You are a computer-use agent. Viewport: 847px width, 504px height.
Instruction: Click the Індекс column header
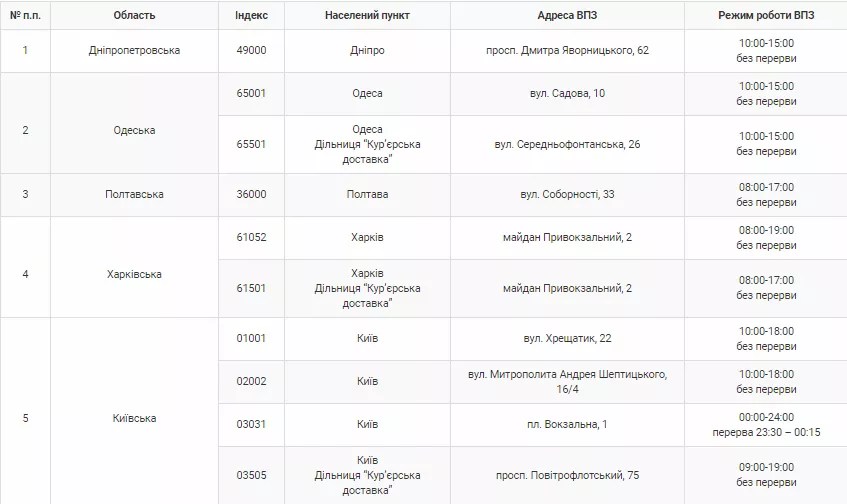click(251, 15)
